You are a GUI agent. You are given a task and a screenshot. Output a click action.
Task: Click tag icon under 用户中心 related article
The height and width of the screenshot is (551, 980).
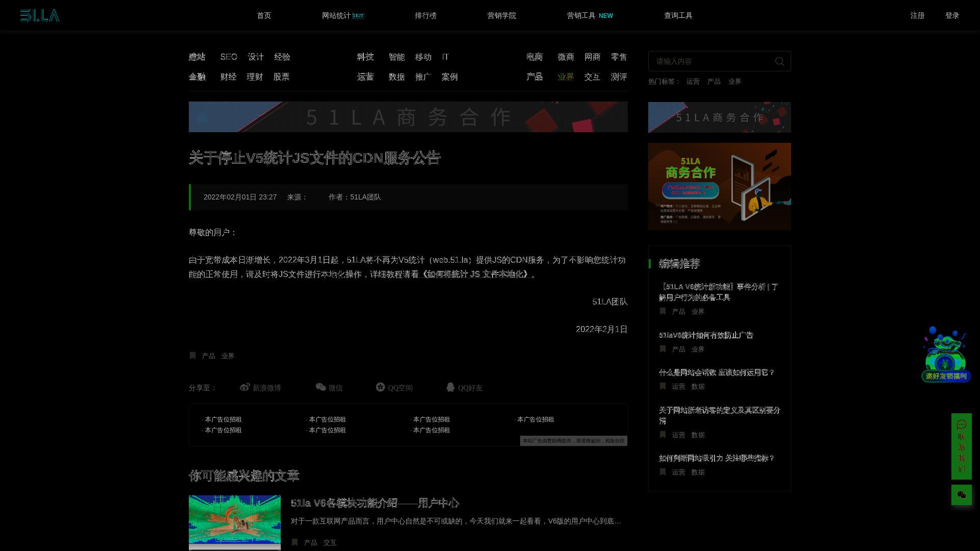click(x=295, y=542)
